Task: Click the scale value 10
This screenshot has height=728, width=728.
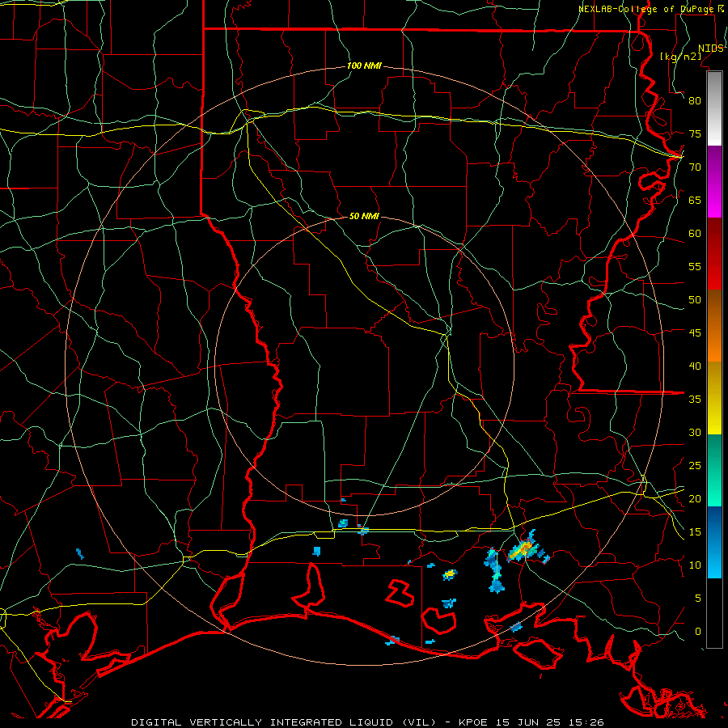Action: point(695,565)
